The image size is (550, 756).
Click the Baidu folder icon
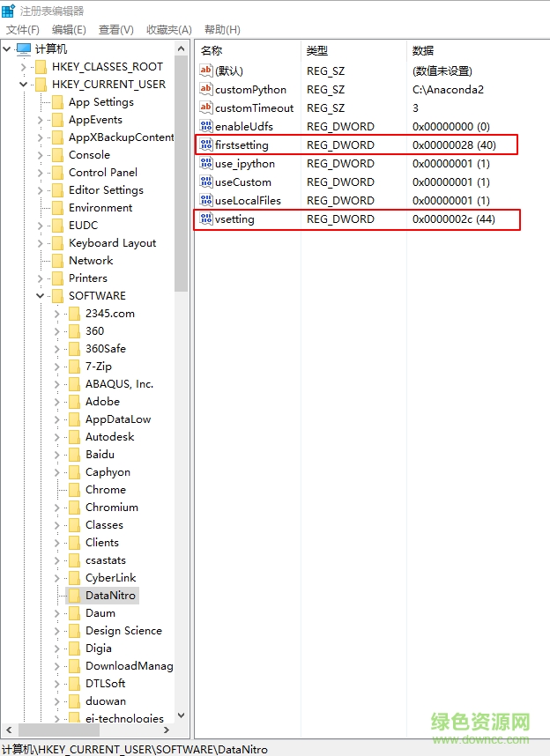[x=74, y=455]
